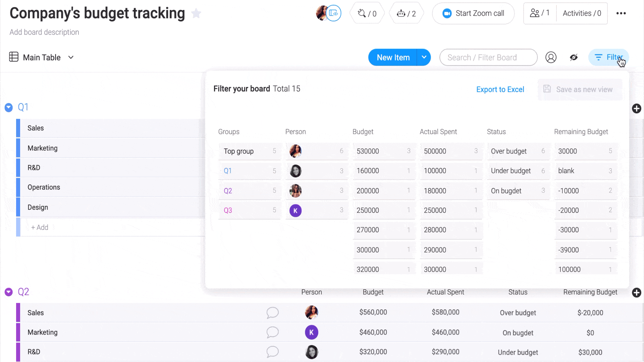Expand the Main Table view dropdown
This screenshot has height=362, width=644.
coord(70,57)
